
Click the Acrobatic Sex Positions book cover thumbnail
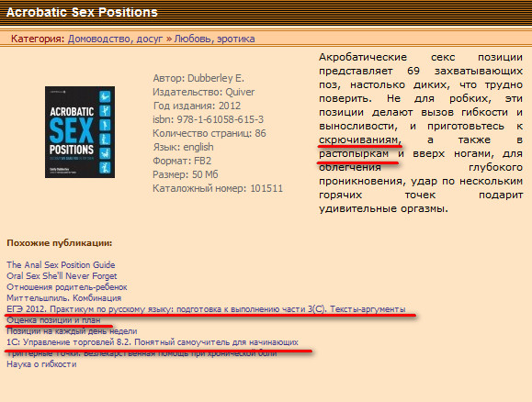80,132
